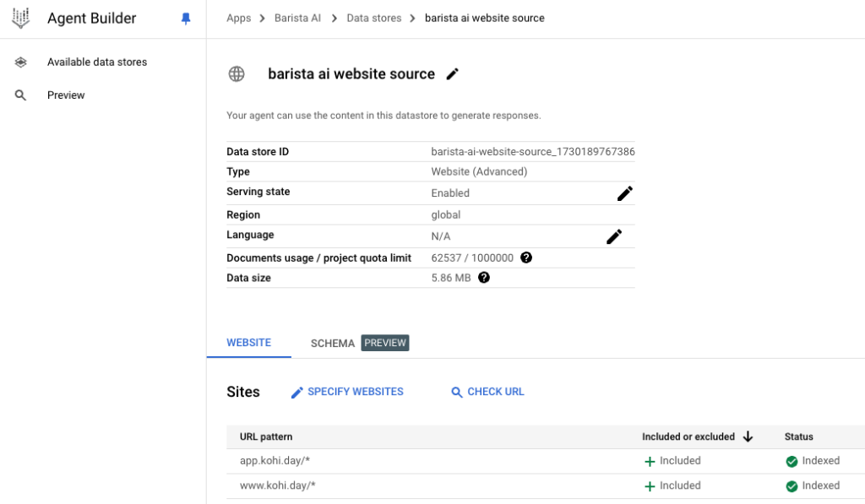Click the Included label for app.kohi.day
Image resolution: width=865 pixels, height=504 pixels.
pyautogui.click(x=680, y=460)
